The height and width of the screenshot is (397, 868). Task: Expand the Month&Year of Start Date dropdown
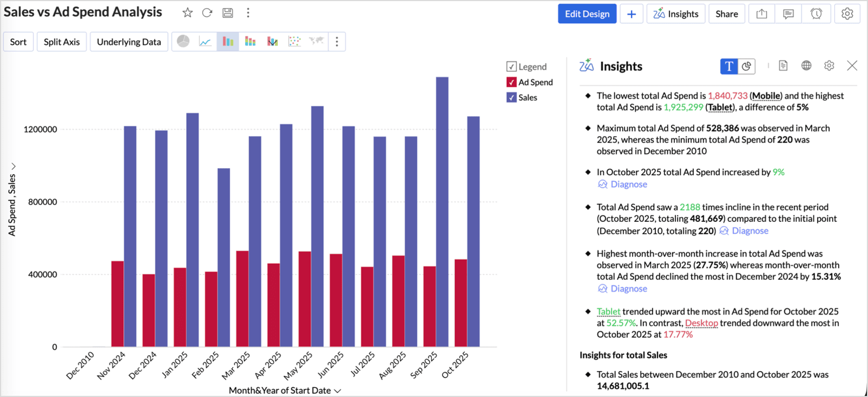[x=337, y=390]
